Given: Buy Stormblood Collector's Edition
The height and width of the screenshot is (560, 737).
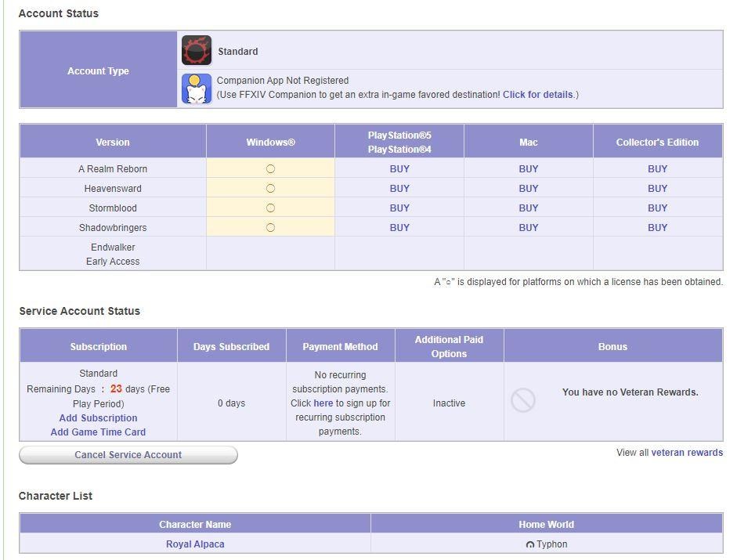Looking at the screenshot, I should [x=658, y=208].
